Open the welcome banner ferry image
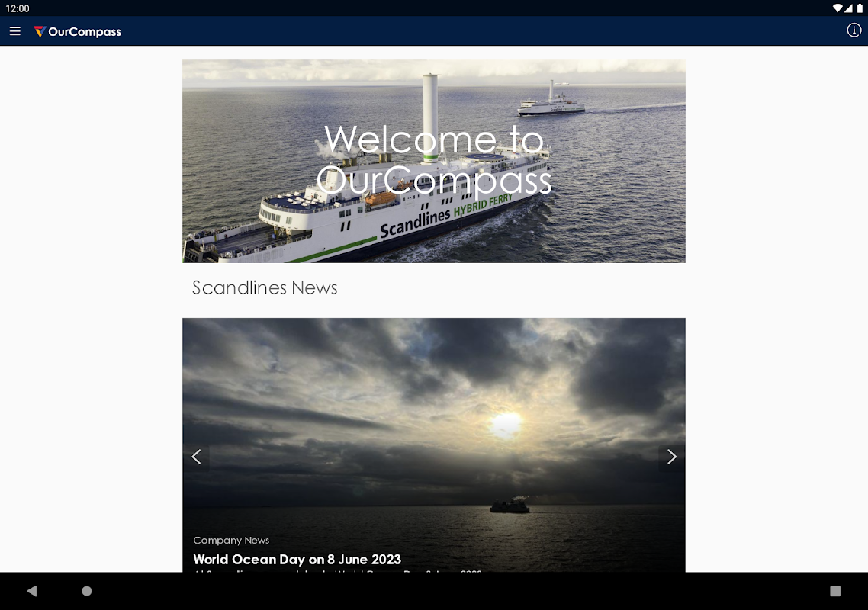The image size is (868, 610). click(434, 161)
